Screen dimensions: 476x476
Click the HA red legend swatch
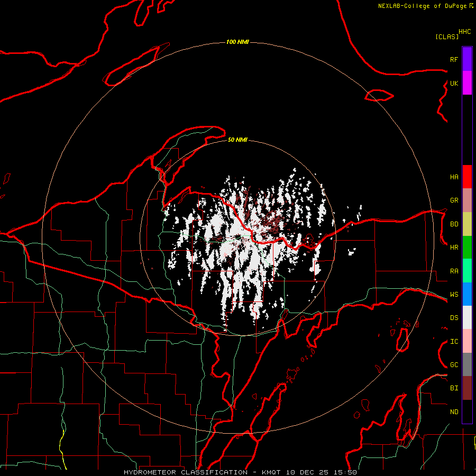[467, 177]
